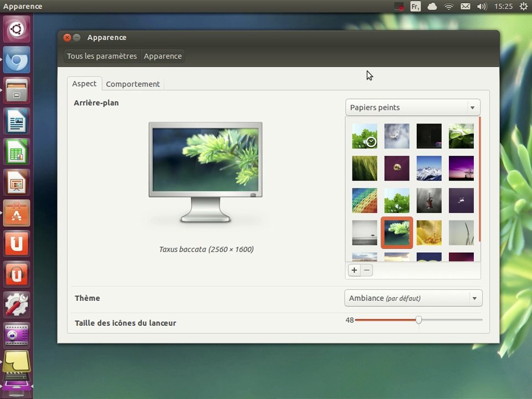Click the Apparence breadcrumb button
The image size is (532, 399).
162,56
